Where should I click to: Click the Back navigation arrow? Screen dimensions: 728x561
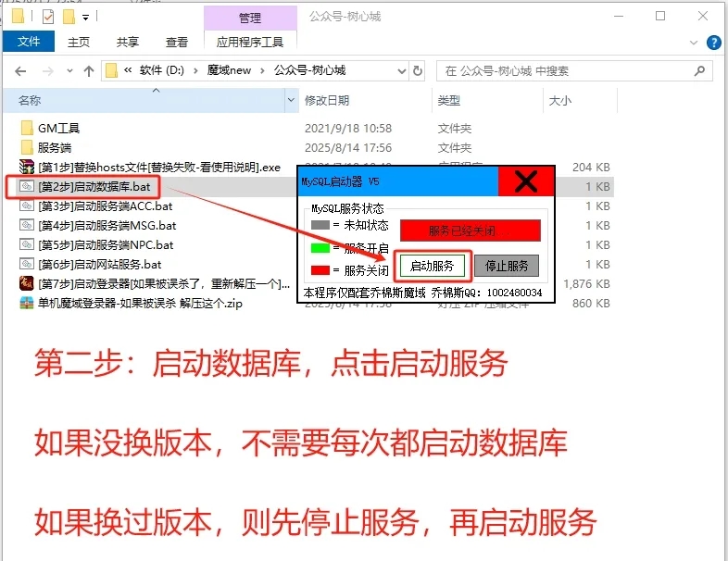[20, 71]
